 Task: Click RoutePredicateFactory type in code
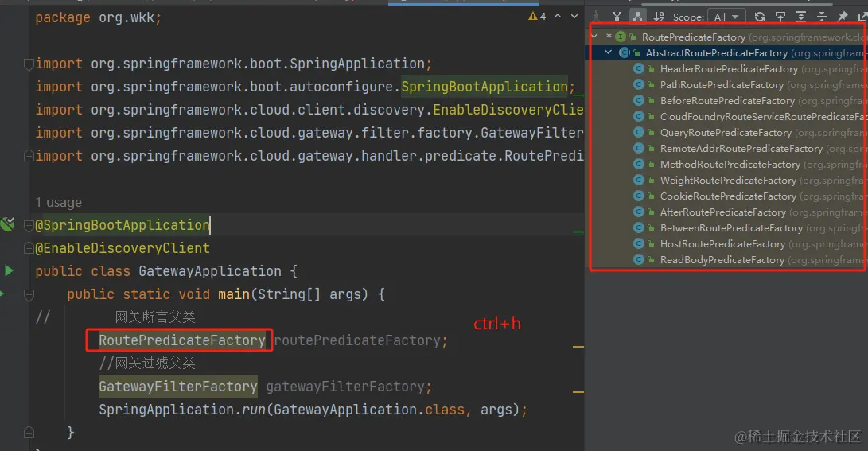182,340
